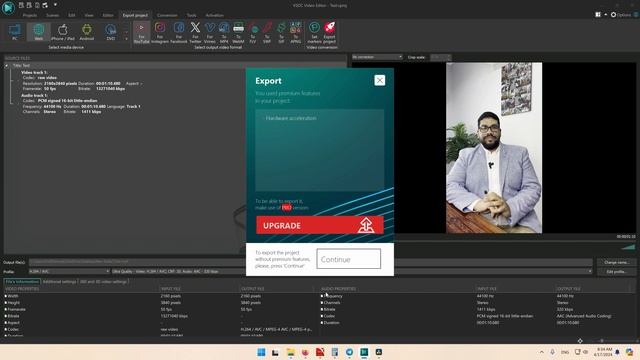The image size is (640, 360).
Task: Open the Export project ribbon tab
Action: [x=135, y=15]
